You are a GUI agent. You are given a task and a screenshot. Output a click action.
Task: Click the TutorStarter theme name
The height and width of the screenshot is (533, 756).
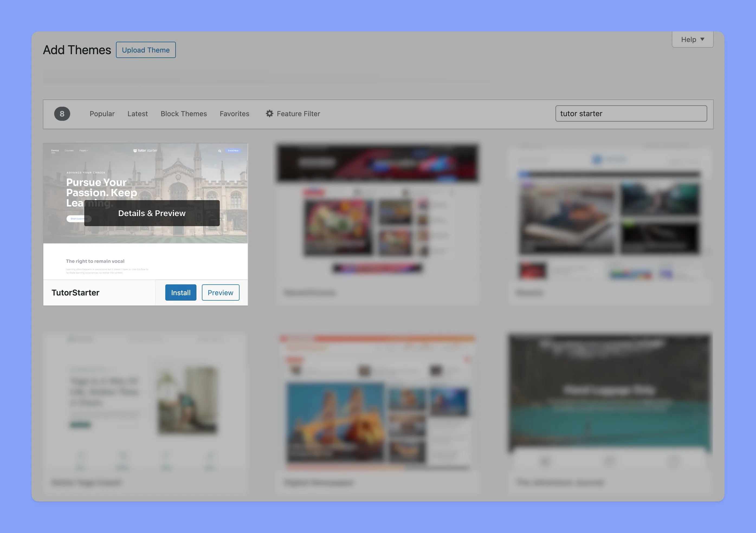coord(75,292)
